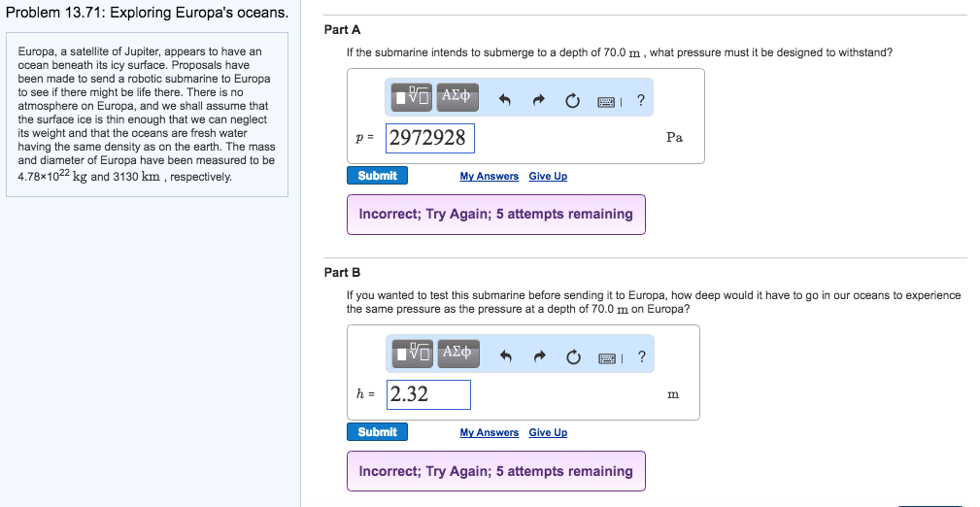
Task: Show keyboard shortcuts for Part B
Action: (x=608, y=357)
